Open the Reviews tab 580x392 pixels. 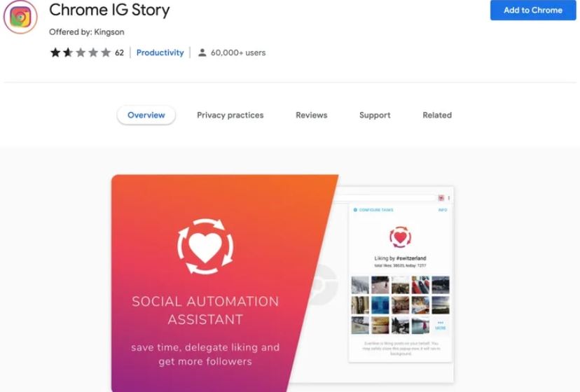click(x=312, y=115)
